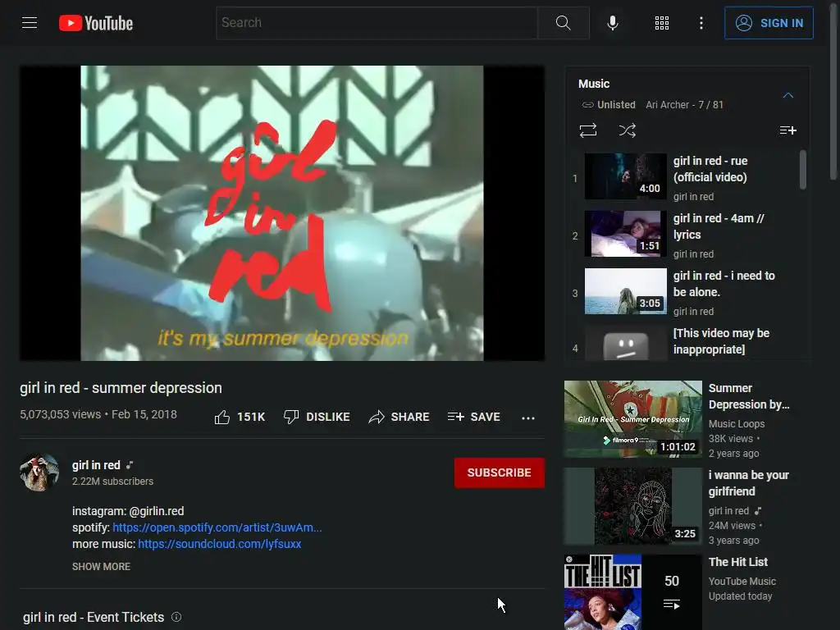
Task: Open the girl in red channel name
Action: click(x=96, y=465)
